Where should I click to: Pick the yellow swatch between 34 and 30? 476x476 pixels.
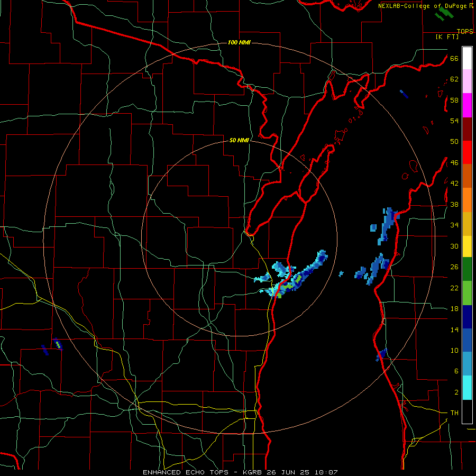click(x=467, y=246)
